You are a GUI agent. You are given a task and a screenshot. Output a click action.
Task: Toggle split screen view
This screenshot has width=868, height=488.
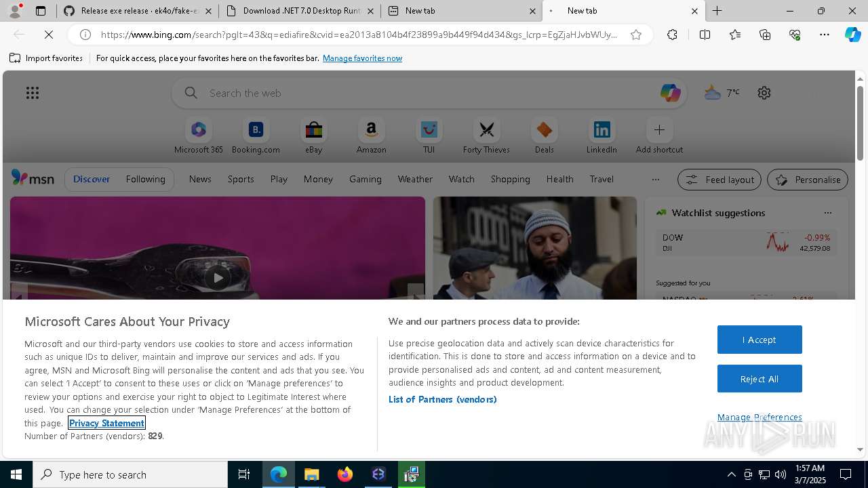click(705, 35)
